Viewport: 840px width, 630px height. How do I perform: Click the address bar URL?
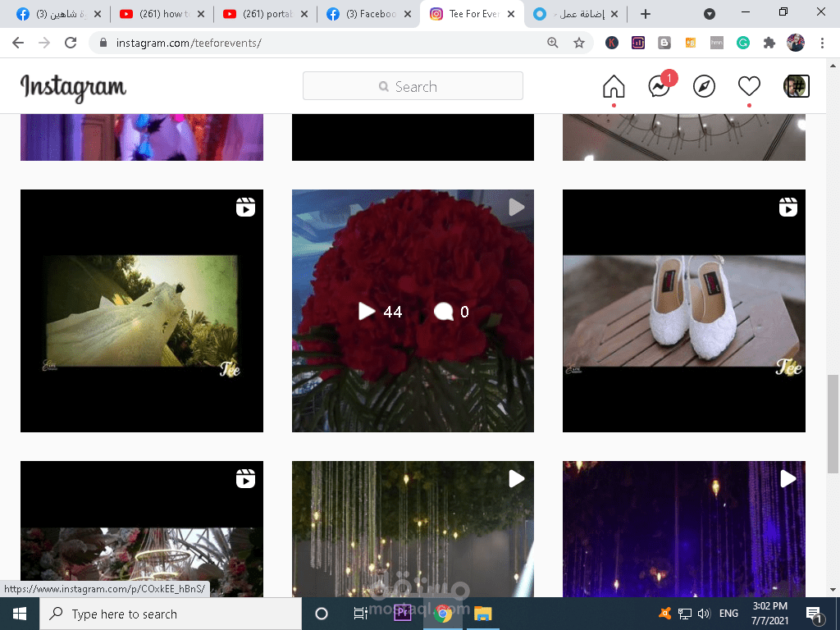point(189,43)
